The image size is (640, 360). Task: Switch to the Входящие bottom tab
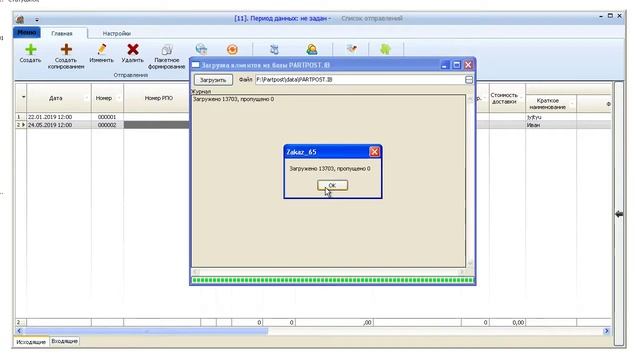[x=64, y=341]
